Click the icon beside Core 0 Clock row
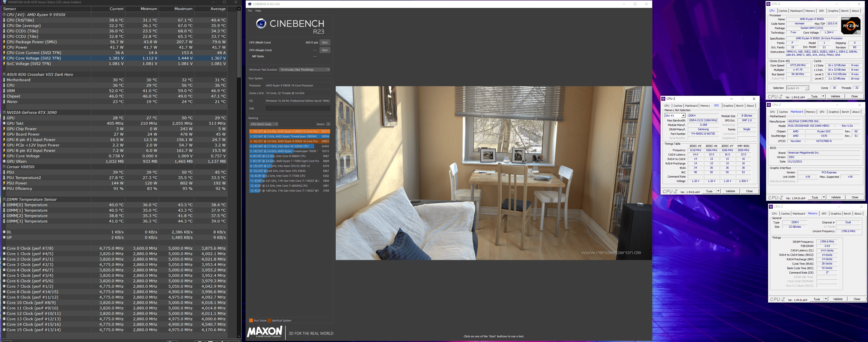Viewport: 868px width, 342px height. point(4,248)
